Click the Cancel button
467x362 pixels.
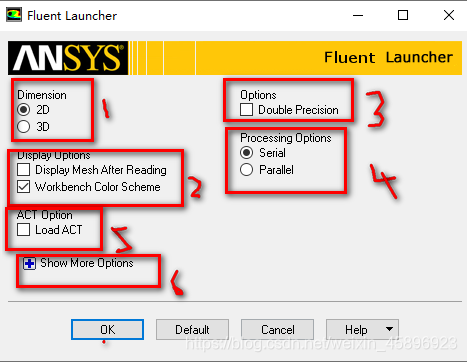pos(277,330)
